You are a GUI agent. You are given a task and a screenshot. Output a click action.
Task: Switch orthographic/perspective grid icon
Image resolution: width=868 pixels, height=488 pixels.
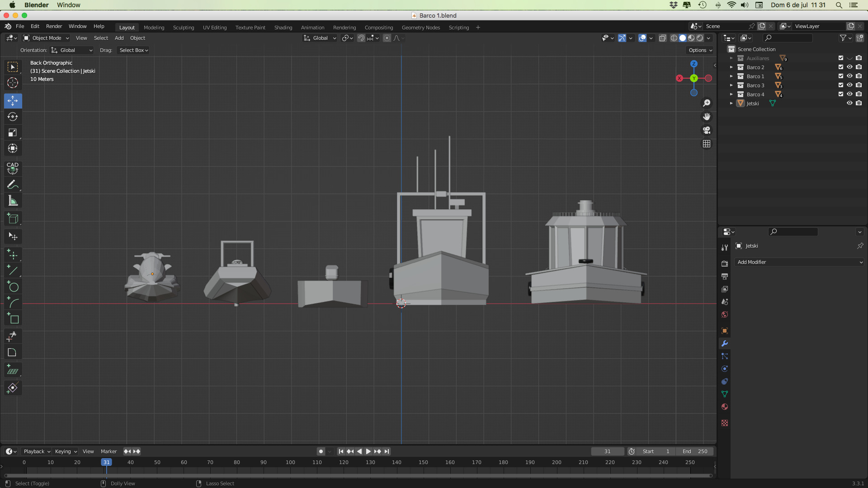click(x=707, y=144)
